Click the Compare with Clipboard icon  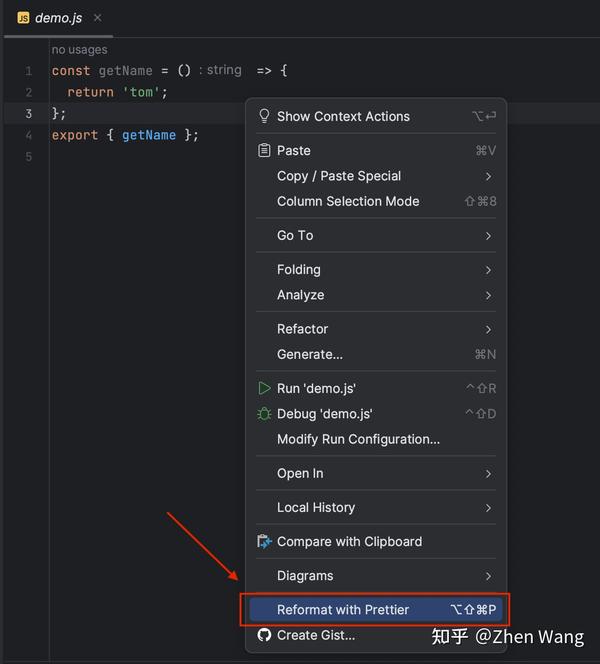pos(264,542)
